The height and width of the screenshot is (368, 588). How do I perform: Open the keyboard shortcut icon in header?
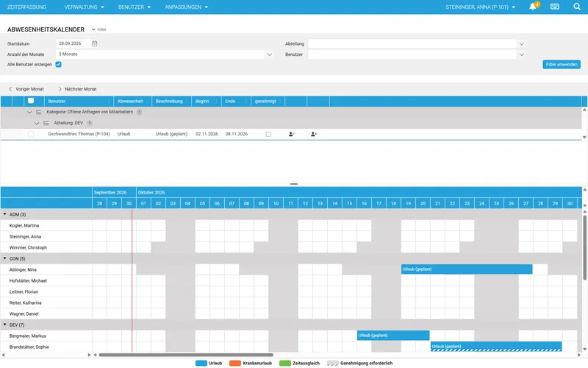[555, 7]
